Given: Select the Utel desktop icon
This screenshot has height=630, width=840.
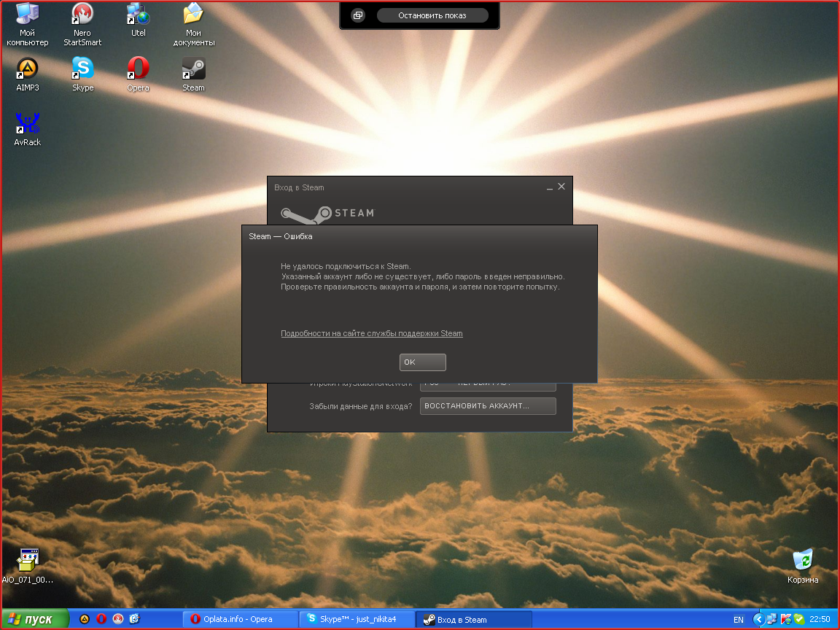Looking at the screenshot, I should pyautogui.click(x=139, y=20).
